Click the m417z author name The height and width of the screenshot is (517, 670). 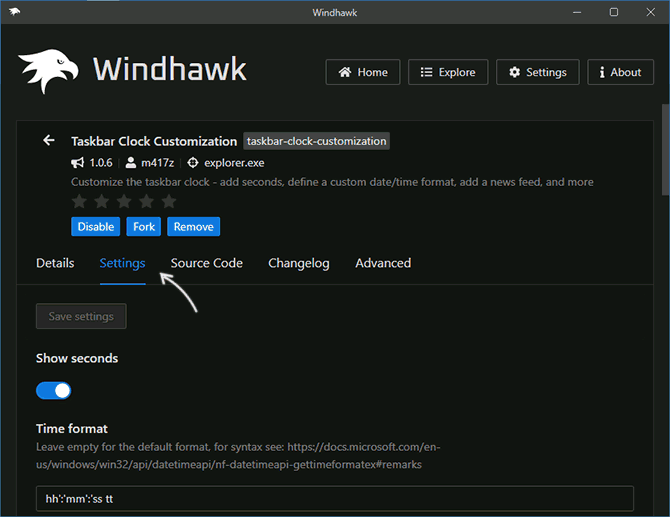click(158, 163)
